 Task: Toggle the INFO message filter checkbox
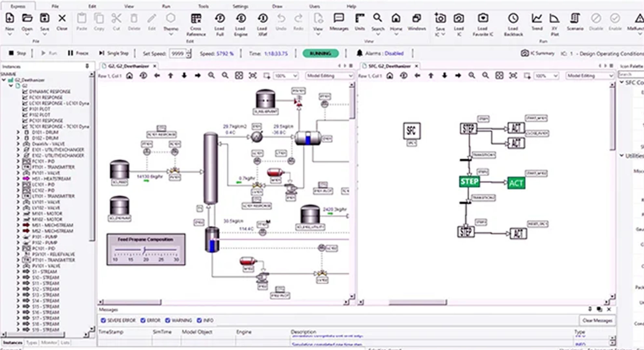click(199, 320)
